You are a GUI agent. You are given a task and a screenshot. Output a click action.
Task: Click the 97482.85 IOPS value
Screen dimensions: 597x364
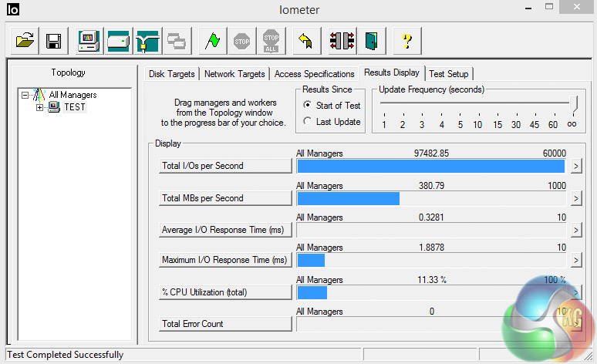tap(431, 153)
